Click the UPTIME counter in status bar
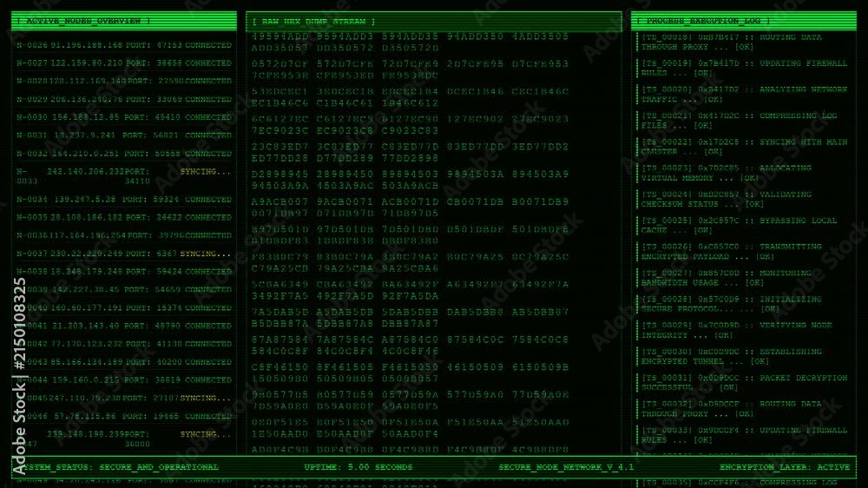This screenshot has width=868, height=488. pyautogui.click(x=358, y=467)
